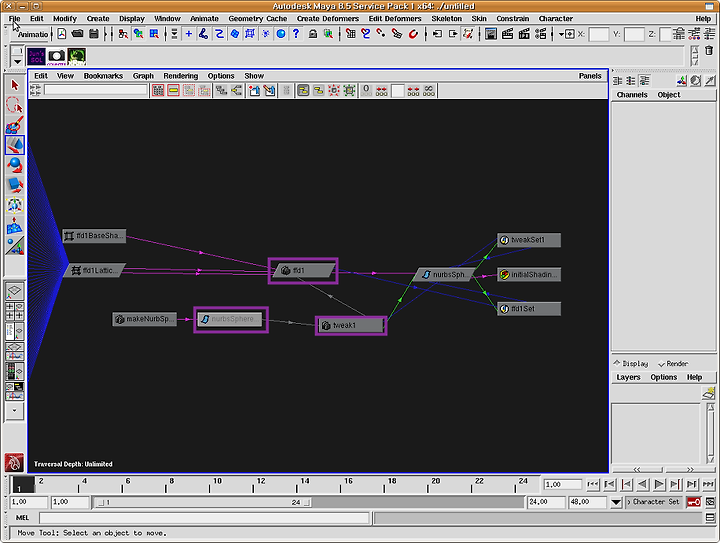Click the play forwards button
This screenshot has width=720, height=543.
pos(659,484)
